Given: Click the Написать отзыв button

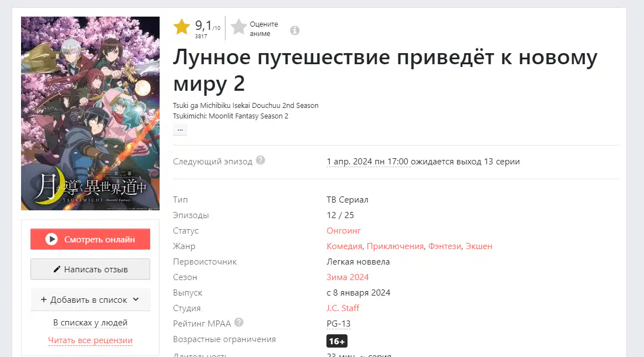Looking at the screenshot, I should [90, 269].
